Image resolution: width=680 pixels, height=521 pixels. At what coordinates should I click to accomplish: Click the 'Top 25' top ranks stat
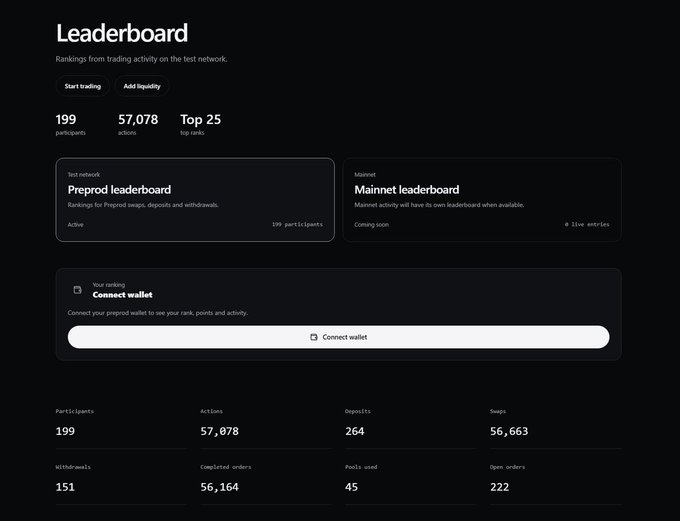coord(200,119)
